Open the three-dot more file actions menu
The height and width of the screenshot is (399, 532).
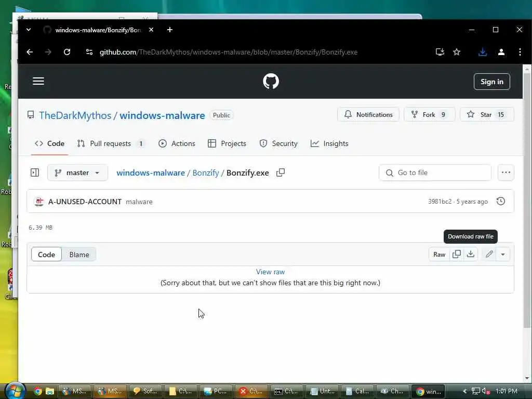point(506,172)
